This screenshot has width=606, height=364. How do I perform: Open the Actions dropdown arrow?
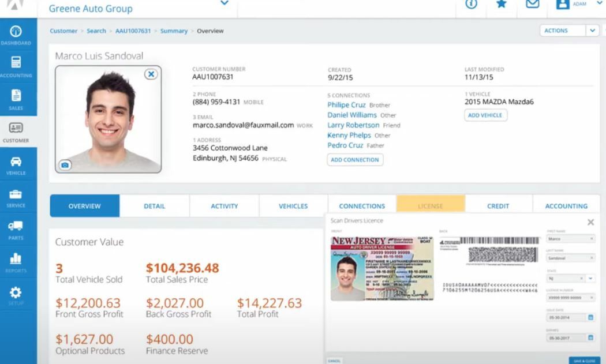pyautogui.click(x=592, y=30)
